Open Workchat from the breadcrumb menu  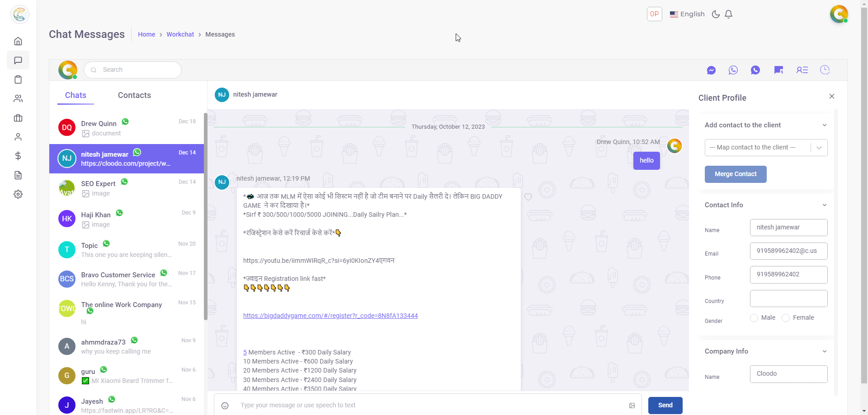click(180, 34)
